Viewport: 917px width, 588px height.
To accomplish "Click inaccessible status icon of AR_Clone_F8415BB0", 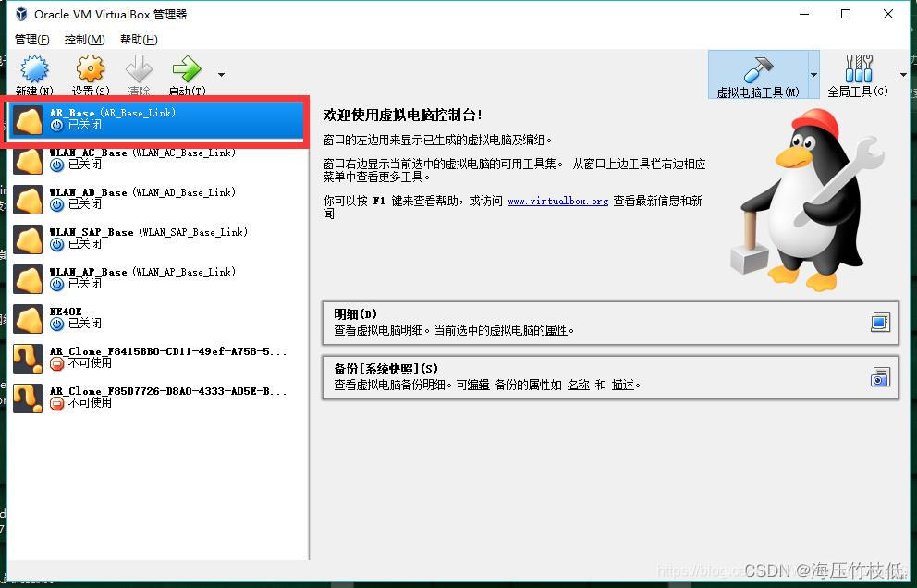I will [x=56, y=364].
